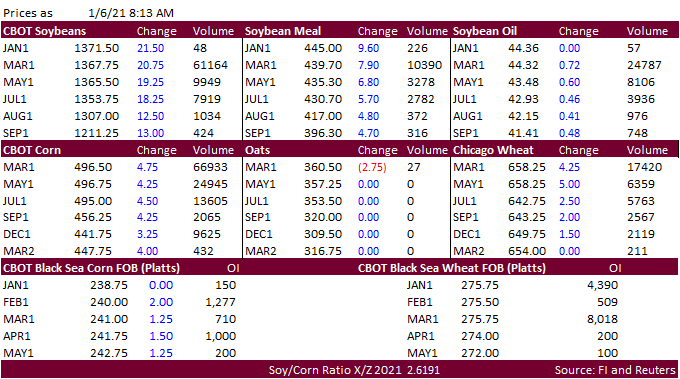The width and height of the screenshot is (680, 379).
Task: Select oats SEP1 price 320.00
Action: point(323,217)
